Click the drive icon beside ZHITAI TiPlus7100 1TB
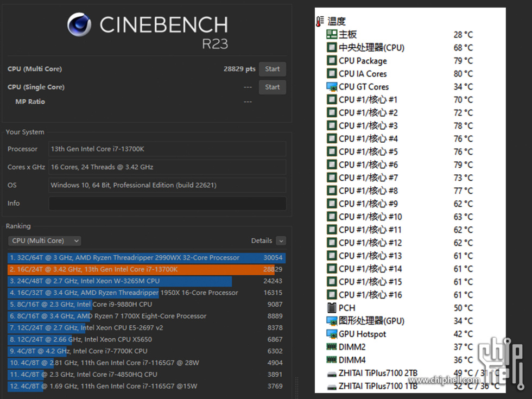Screen dimensions: 532x399 click(x=332, y=387)
